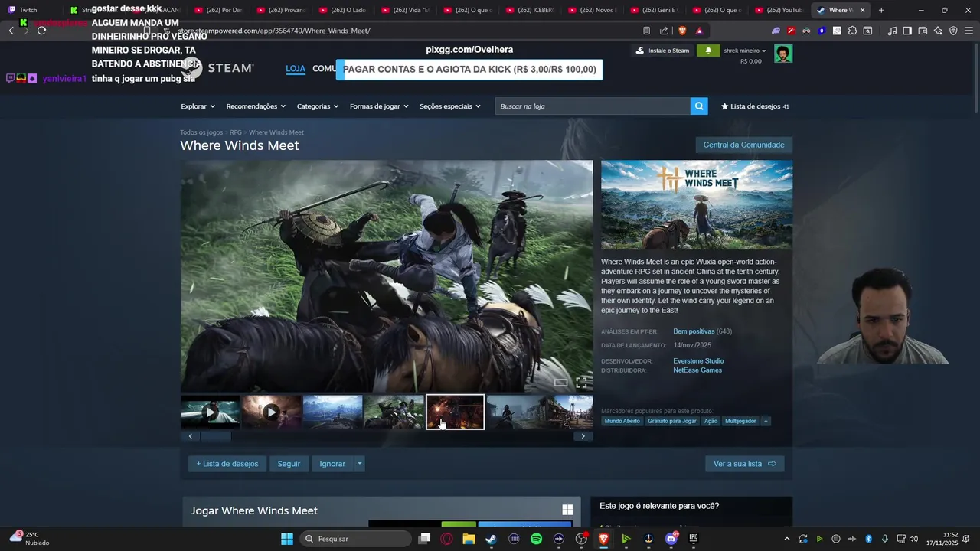The height and width of the screenshot is (551, 980).
Task: Open the shrek mineiro account dropdown
Action: click(x=745, y=51)
